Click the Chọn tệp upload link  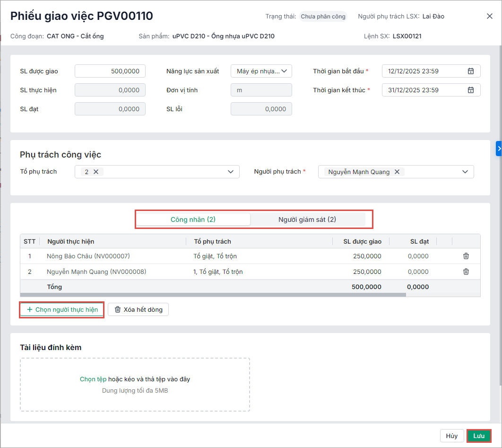click(93, 379)
